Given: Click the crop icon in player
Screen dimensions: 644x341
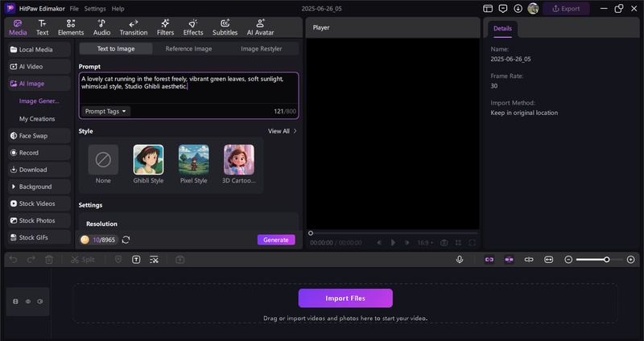Looking at the screenshot, I should 458,243.
